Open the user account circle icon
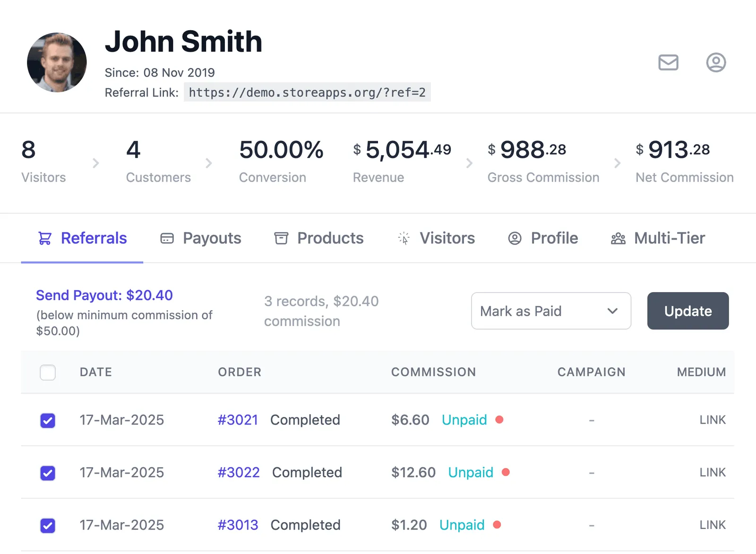 coord(716,62)
